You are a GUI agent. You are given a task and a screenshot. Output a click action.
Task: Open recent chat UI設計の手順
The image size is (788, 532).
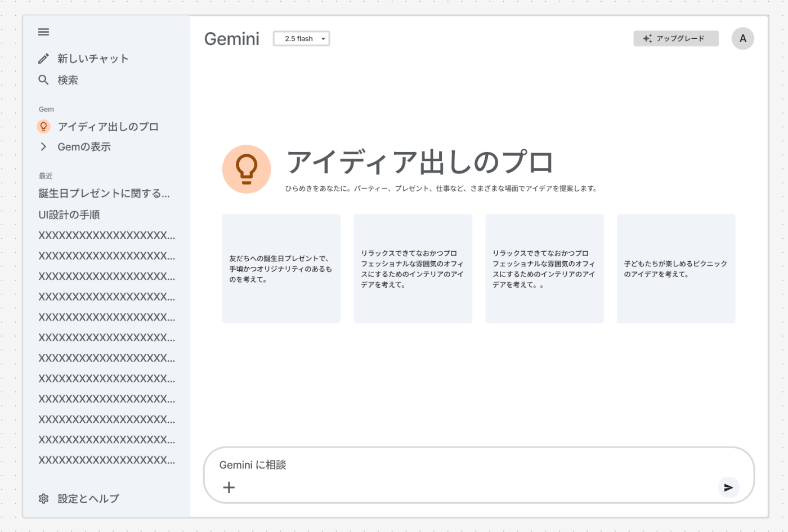tap(69, 214)
